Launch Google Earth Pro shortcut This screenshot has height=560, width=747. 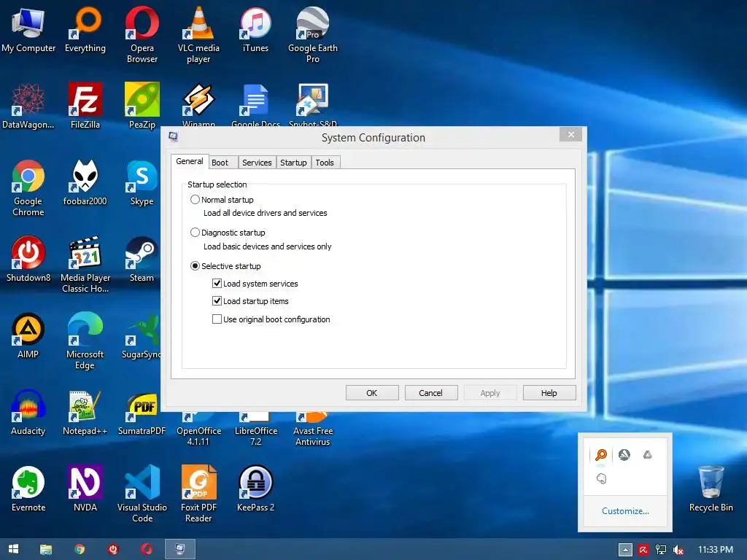[x=312, y=34]
